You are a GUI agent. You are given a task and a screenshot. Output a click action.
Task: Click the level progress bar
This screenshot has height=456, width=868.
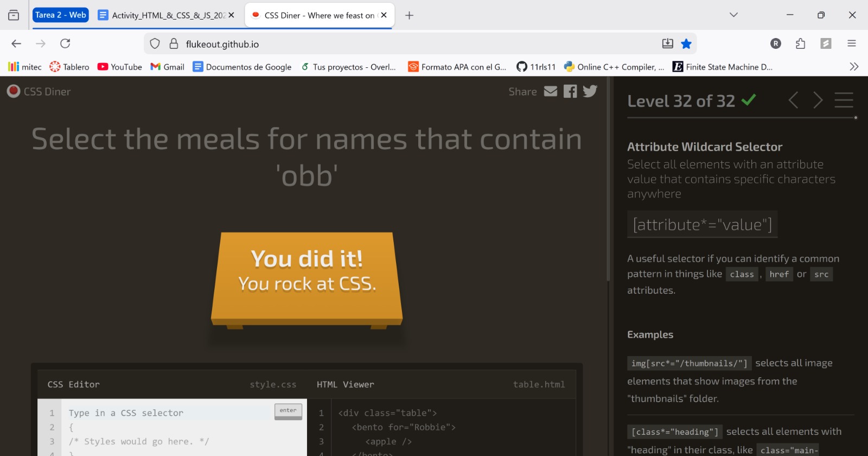[741, 117]
